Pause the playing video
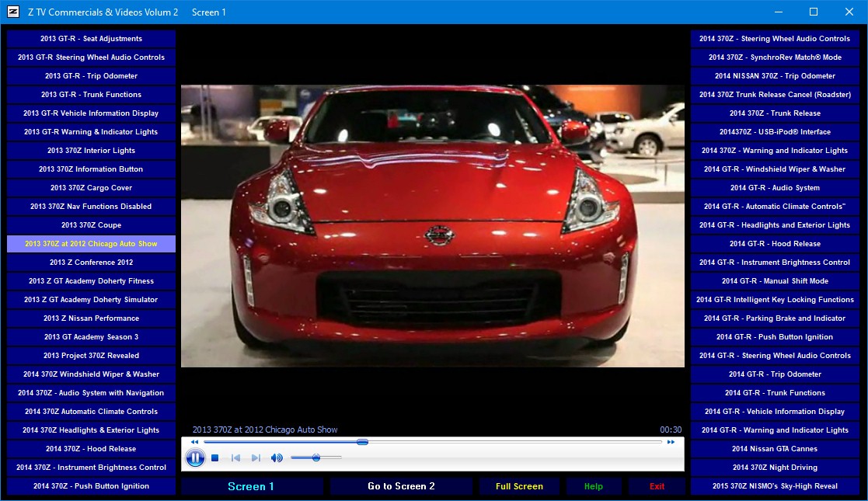The width and height of the screenshot is (868, 501). (195, 458)
